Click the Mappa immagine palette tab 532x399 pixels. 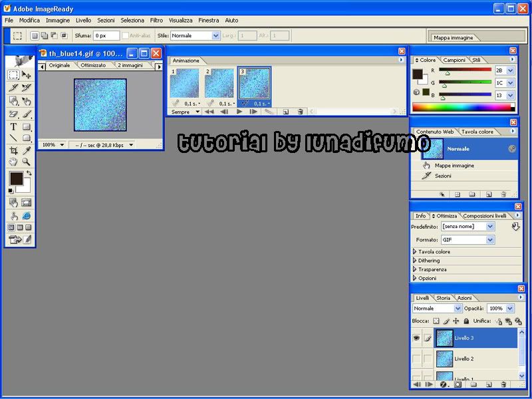[x=453, y=38]
